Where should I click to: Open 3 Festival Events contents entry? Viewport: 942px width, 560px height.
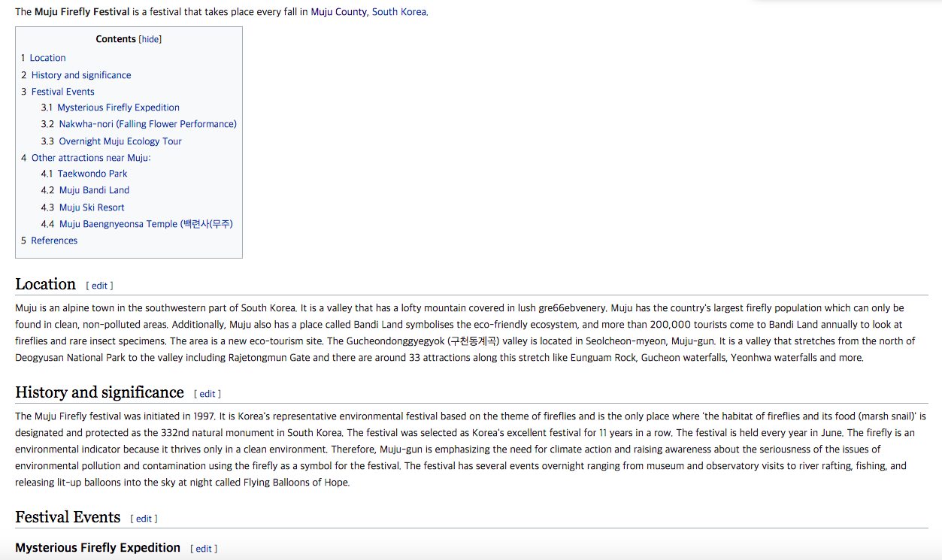click(x=58, y=92)
